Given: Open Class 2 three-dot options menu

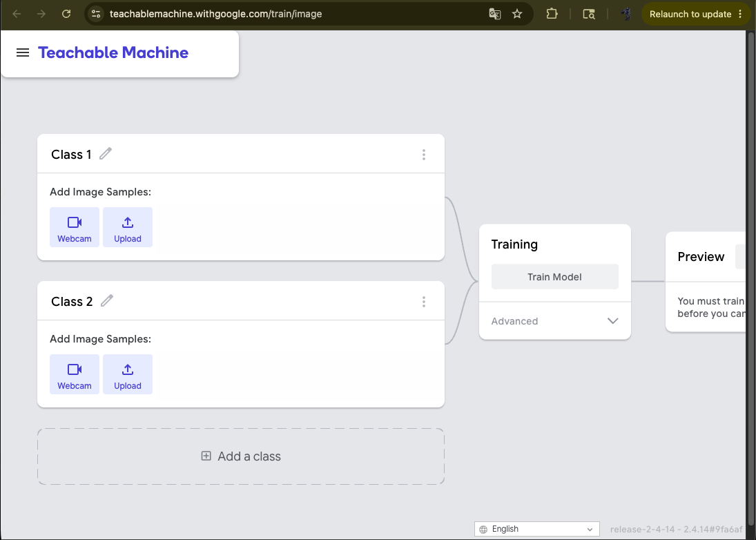Looking at the screenshot, I should coord(424,302).
